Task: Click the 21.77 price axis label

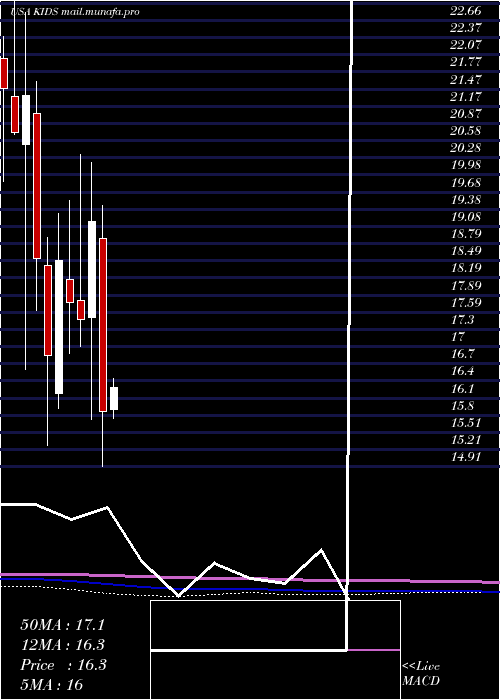Action: pos(465,62)
